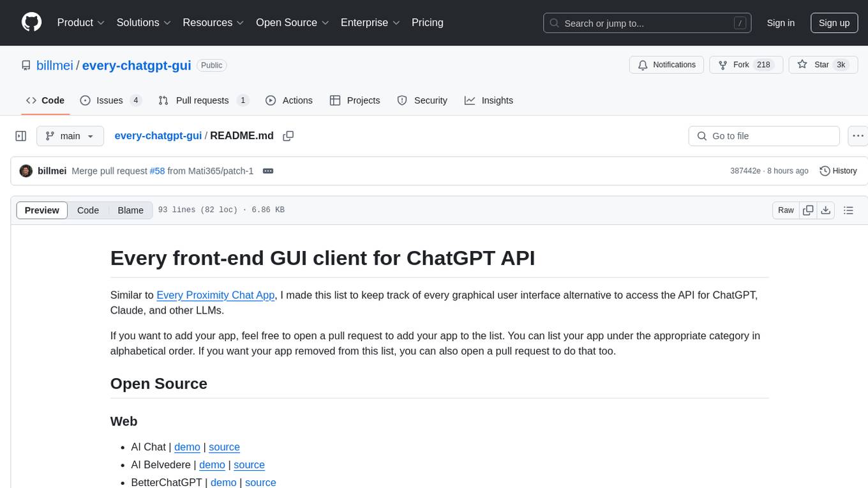Switch to the Preview view

point(42,210)
